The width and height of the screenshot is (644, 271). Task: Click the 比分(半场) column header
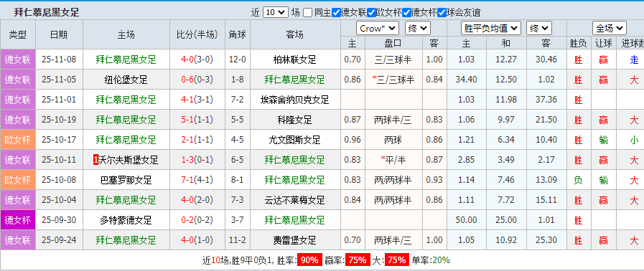tap(197, 35)
